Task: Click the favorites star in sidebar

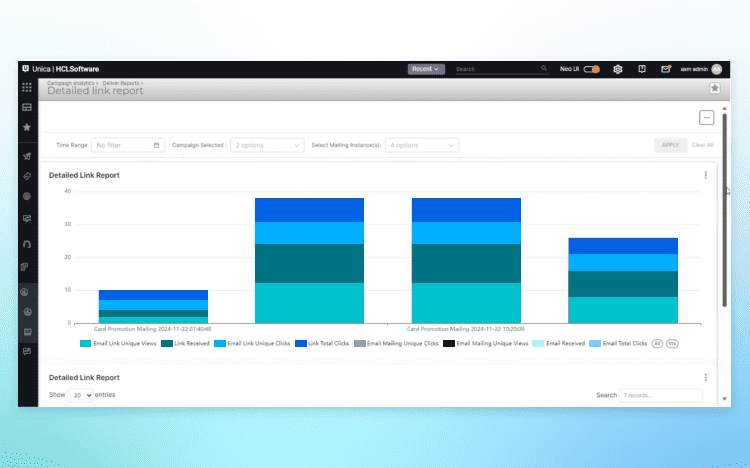Action: pyautogui.click(x=27, y=127)
